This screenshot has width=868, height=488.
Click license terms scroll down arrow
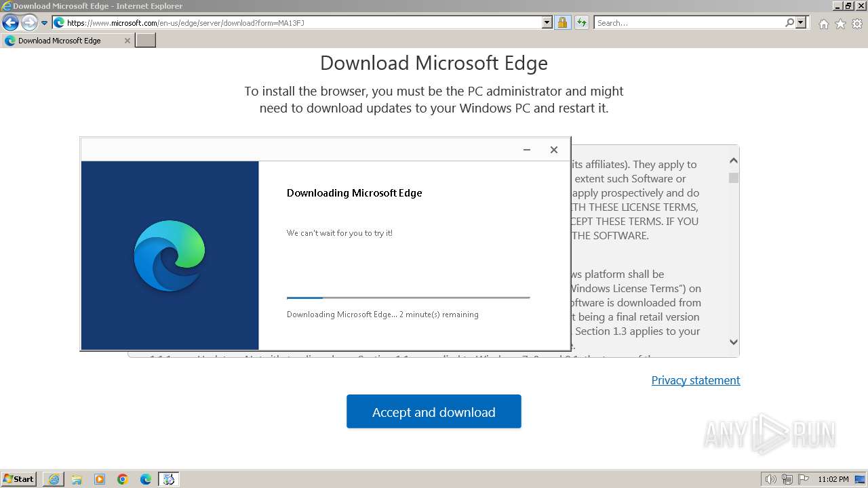733,342
